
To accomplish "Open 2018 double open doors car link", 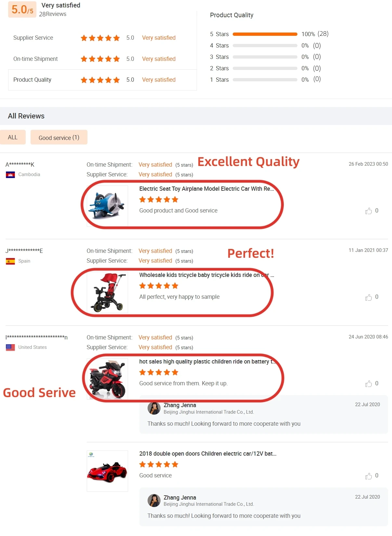I will [208, 454].
